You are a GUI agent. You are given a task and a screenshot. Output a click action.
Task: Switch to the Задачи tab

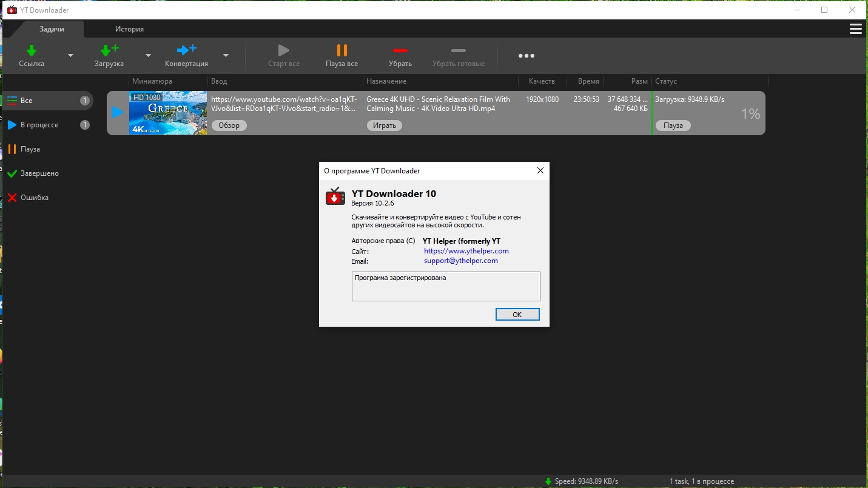click(52, 29)
